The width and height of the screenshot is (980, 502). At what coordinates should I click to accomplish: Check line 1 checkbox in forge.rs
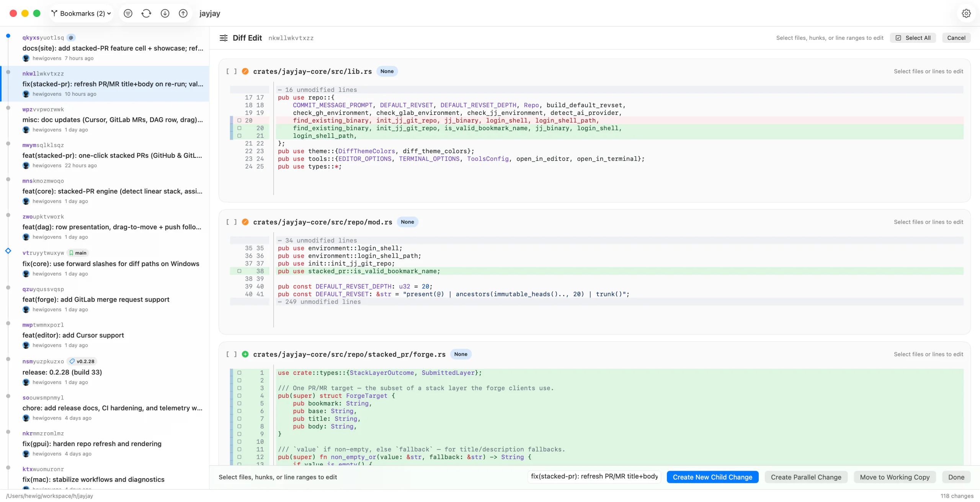(239, 373)
